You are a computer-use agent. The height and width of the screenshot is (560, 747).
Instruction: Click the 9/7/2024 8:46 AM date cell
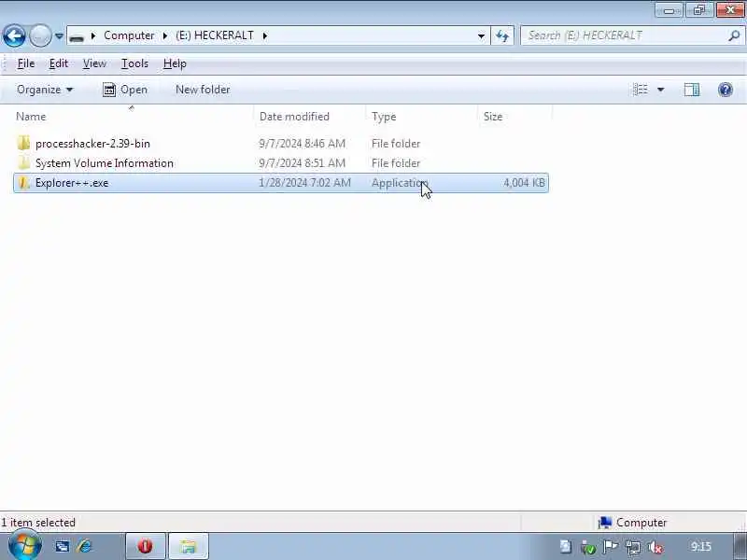coord(302,144)
